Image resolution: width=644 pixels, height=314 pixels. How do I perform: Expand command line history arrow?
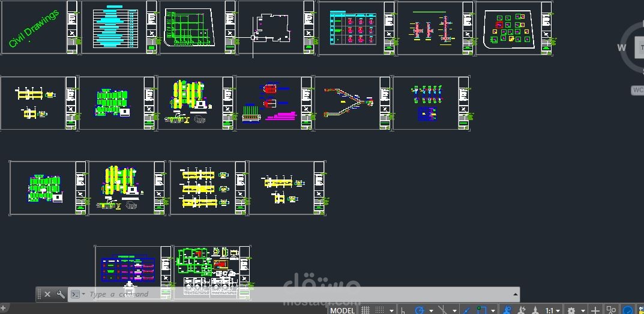click(x=515, y=294)
